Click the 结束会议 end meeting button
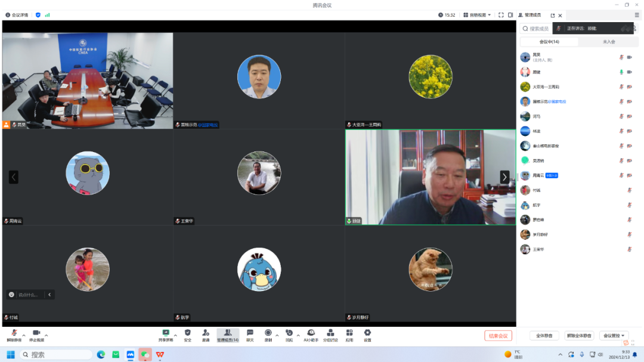The height and width of the screenshot is (362, 644). (x=498, y=335)
